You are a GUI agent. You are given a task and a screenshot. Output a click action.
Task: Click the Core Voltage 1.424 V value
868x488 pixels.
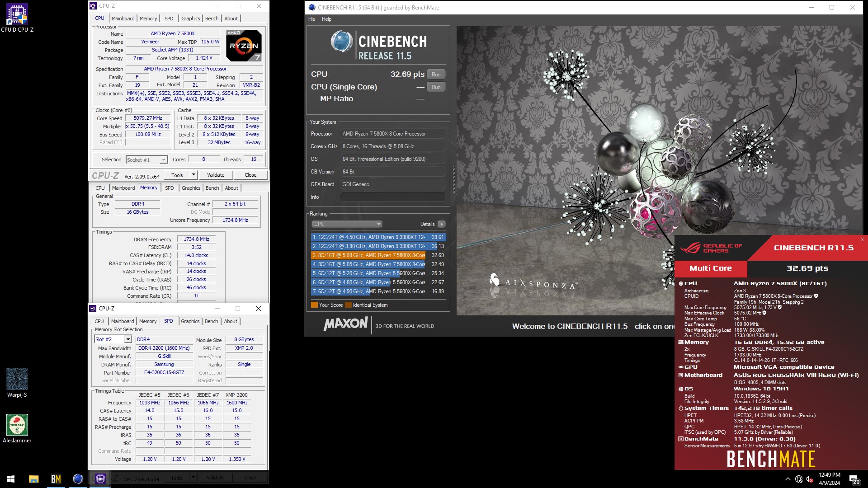pyautogui.click(x=204, y=58)
